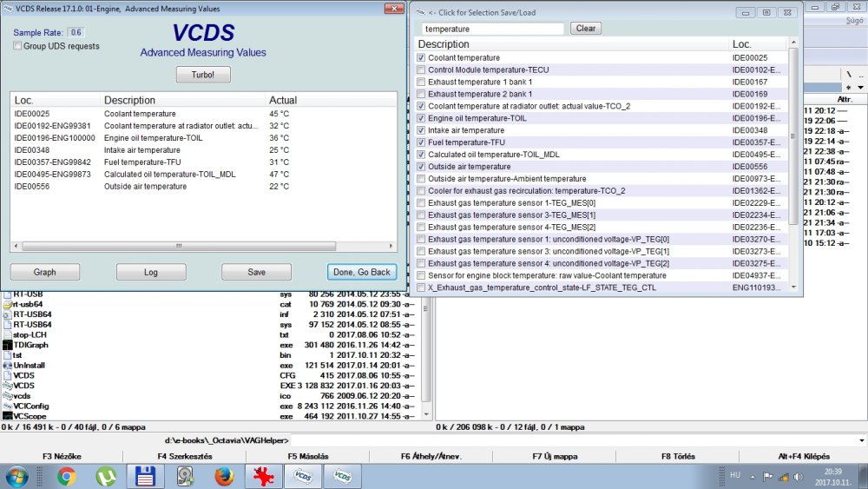This screenshot has height=489, width=868.
Task: Click the selection list vertical scrollbar thumb
Action: coord(793,136)
